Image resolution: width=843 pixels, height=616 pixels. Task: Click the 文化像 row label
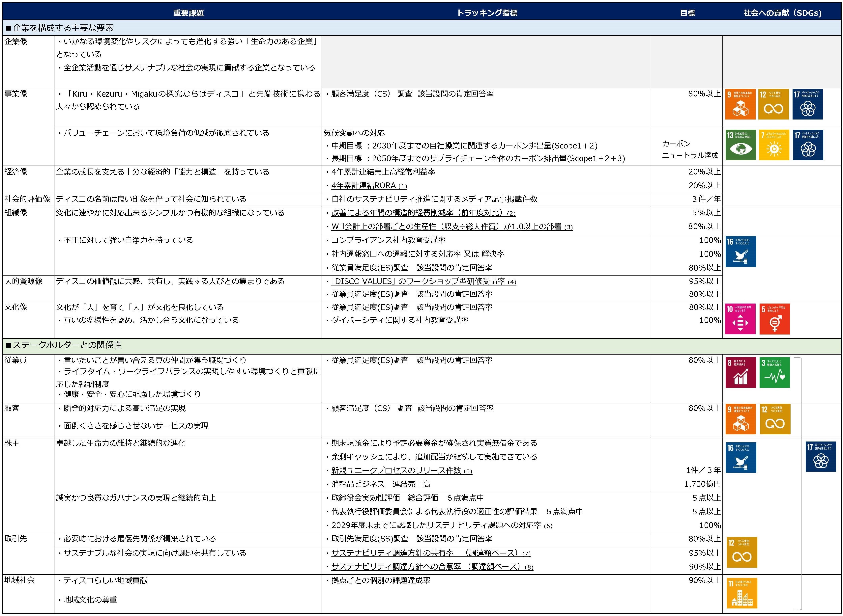click(16, 307)
